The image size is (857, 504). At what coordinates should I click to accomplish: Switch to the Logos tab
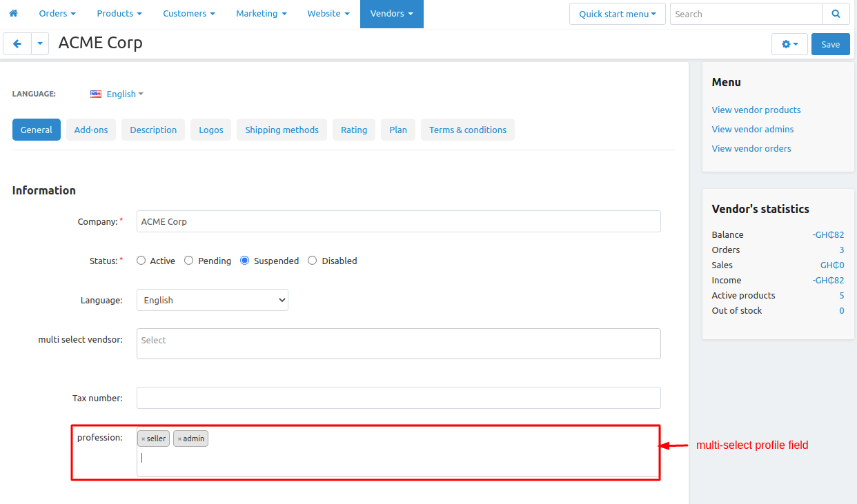tap(211, 130)
